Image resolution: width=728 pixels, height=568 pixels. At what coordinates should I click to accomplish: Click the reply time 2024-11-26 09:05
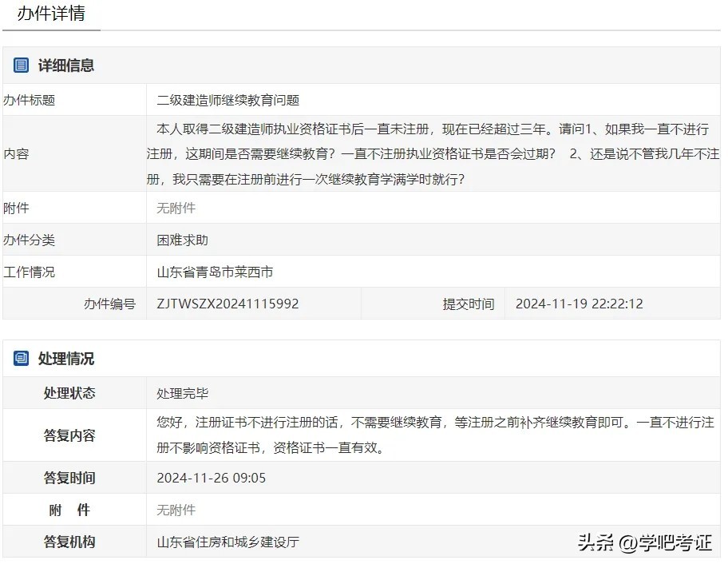(x=211, y=478)
